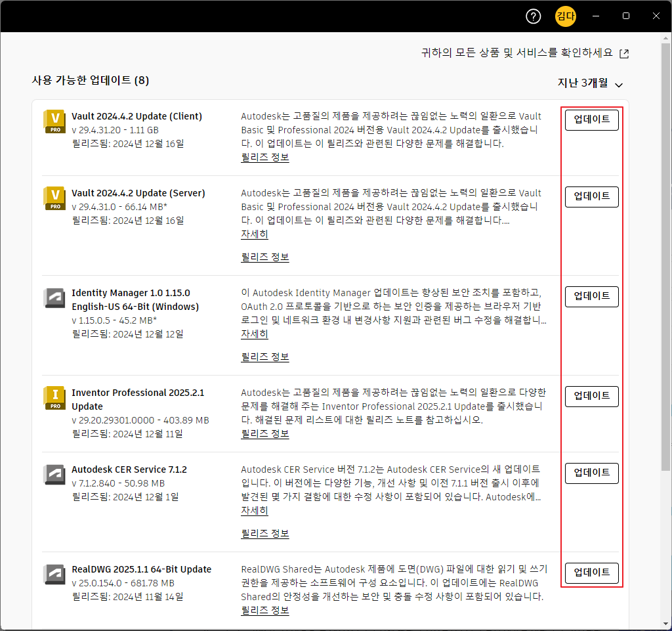Viewport: 672px width, 631px height.
Task: Click the Vault Server product icon
Action: pyautogui.click(x=54, y=198)
